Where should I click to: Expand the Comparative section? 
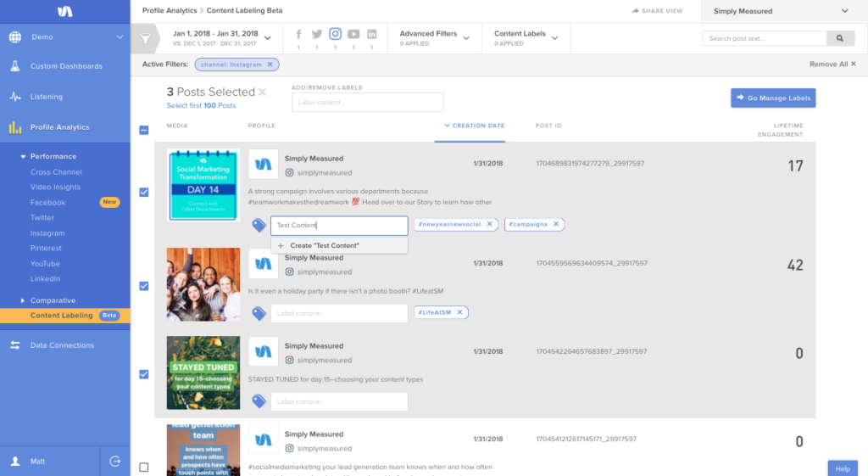[x=23, y=300]
